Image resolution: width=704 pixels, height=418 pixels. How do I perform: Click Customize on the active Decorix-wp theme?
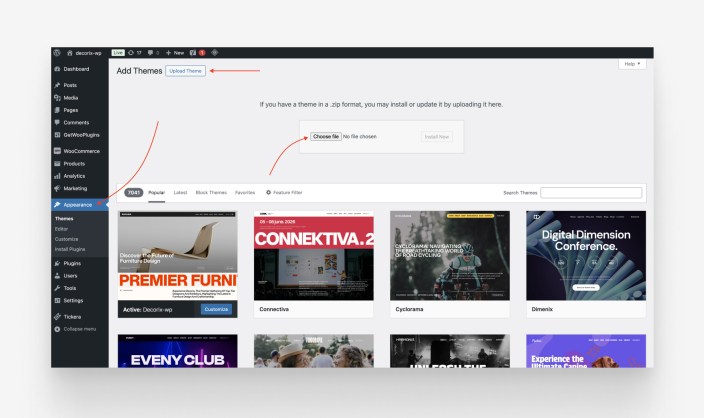(x=216, y=309)
